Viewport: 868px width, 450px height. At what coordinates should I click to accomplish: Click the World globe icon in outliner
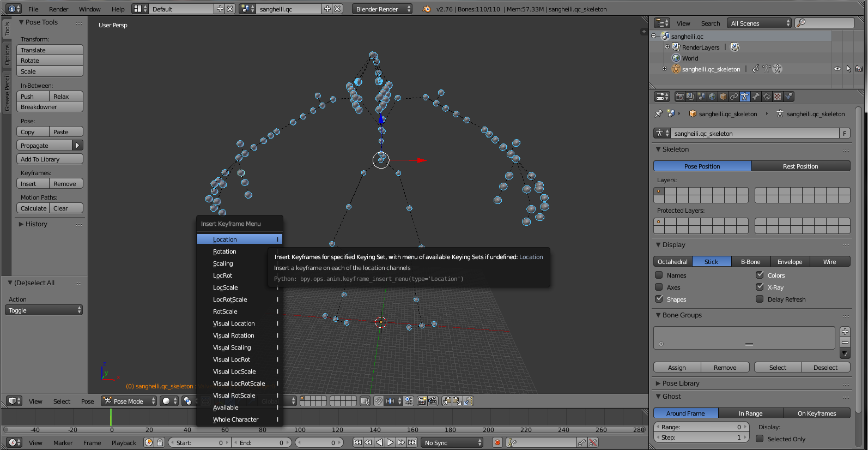click(x=676, y=58)
